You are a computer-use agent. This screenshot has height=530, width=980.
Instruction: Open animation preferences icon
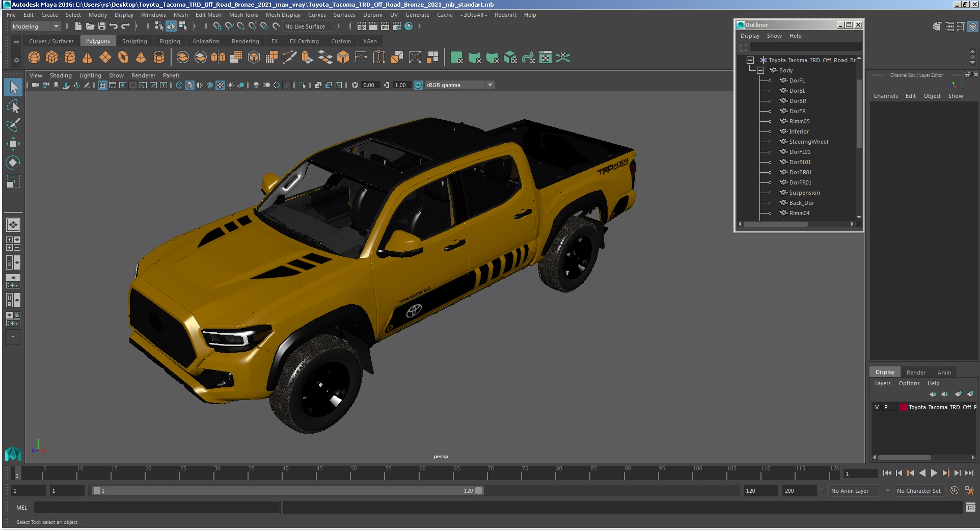pos(969,491)
